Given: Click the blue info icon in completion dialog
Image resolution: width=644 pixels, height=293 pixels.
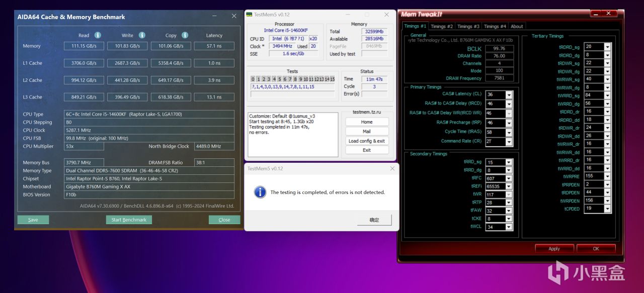Looking at the screenshot, I should [260, 192].
